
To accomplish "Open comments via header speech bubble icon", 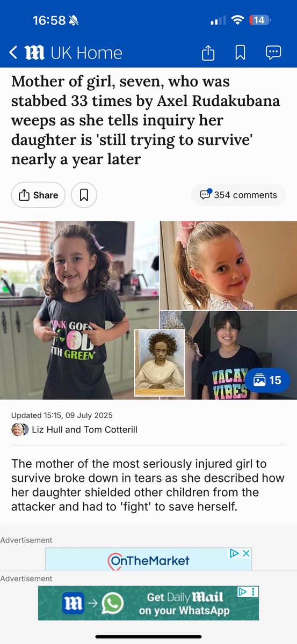I will pos(273,52).
